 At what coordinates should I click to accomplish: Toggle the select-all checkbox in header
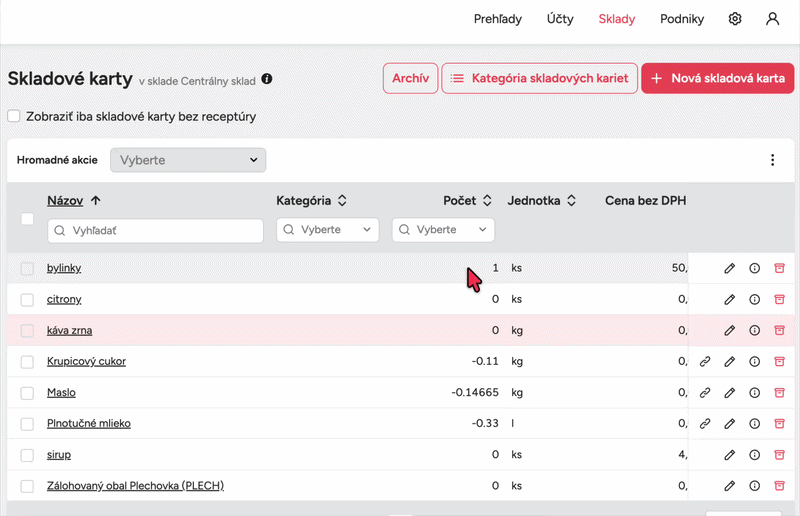tap(27, 219)
